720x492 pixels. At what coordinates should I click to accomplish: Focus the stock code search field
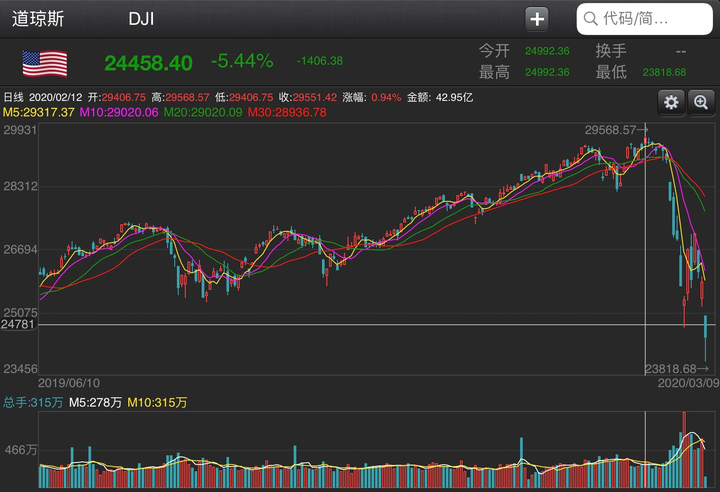[x=645, y=19]
